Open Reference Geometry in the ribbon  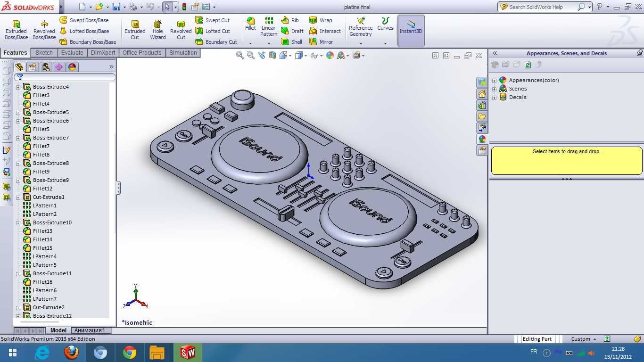(x=361, y=27)
